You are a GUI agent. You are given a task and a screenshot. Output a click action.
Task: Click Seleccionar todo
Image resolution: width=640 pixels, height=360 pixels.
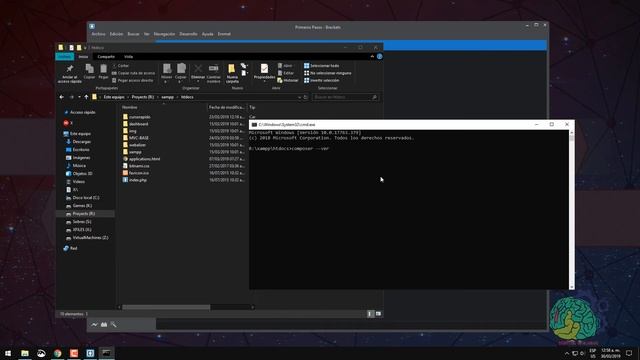322,66
